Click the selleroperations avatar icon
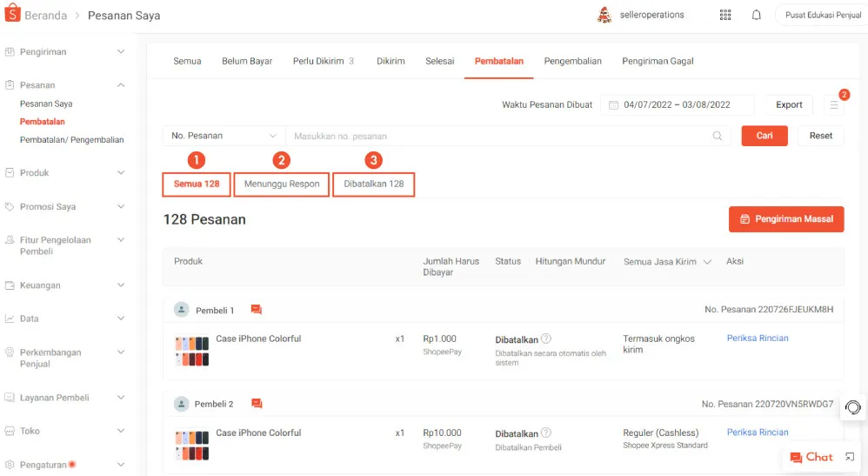This screenshot has height=476, width=868. pyautogui.click(x=604, y=15)
